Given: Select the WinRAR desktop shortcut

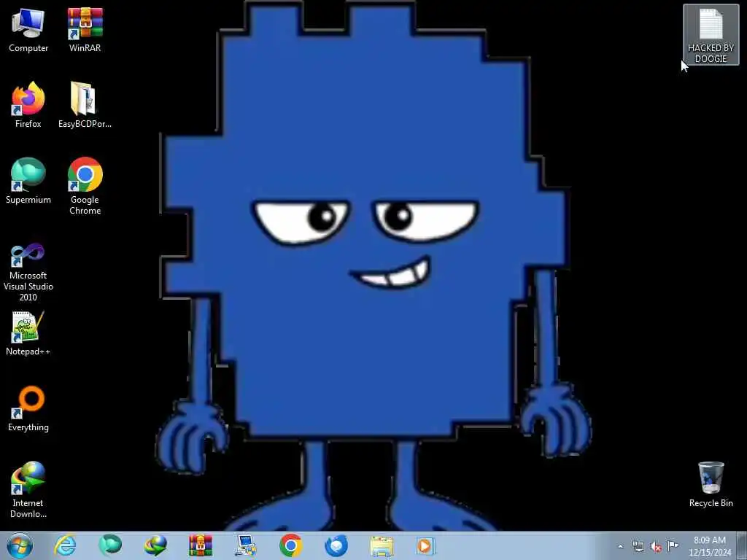Looking at the screenshot, I should pos(85,29).
